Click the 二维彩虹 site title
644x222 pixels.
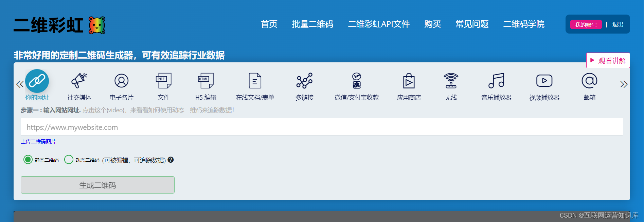click(49, 25)
